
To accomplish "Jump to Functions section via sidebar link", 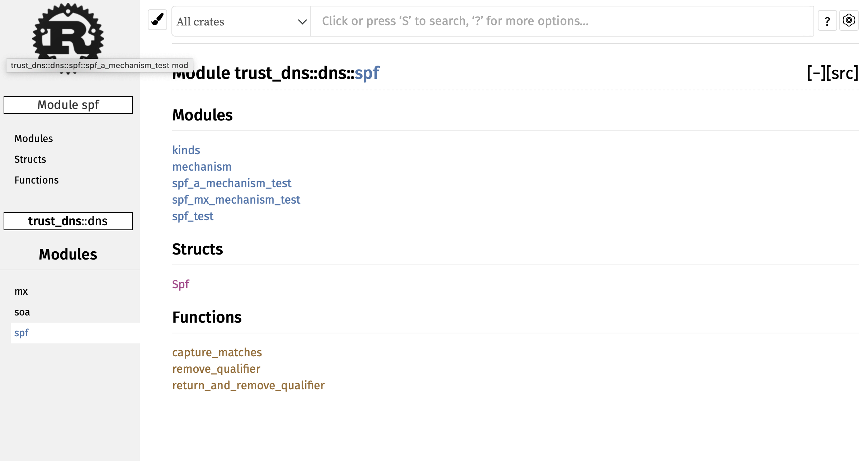I will click(36, 180).
